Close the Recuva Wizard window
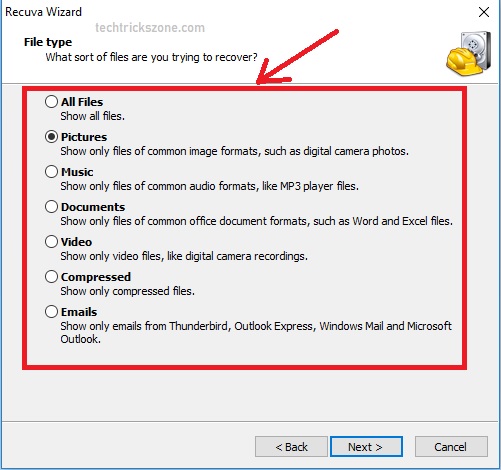Screen dimensions: 501x470 pyautogui.click(x=484, y=12)
